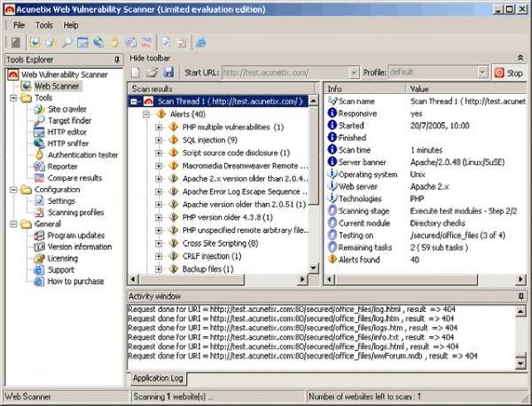Expand PHP multiple vulnerabilities (1) alert

tap(159, 127)
